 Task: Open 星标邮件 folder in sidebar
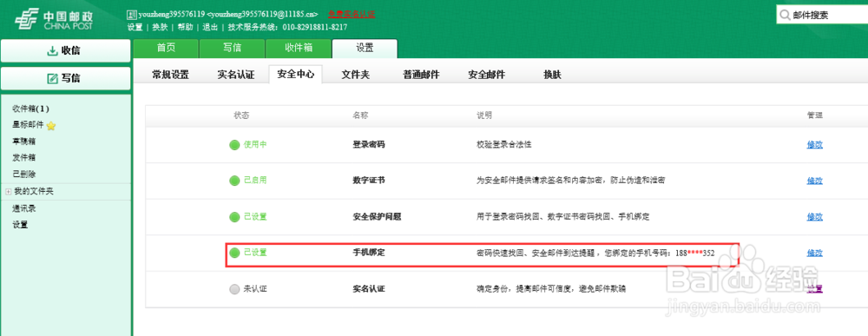coord(28,125)
